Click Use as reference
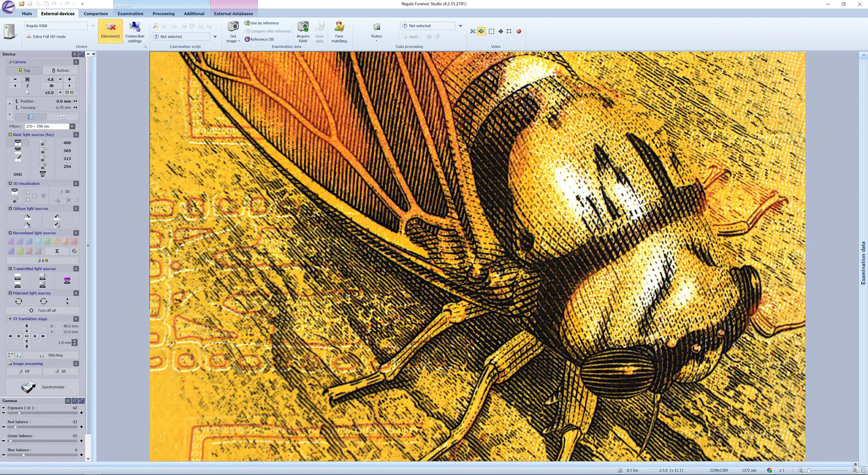This screenshot has height=475, width=868. pyautogui.click(x=262, y=23)
